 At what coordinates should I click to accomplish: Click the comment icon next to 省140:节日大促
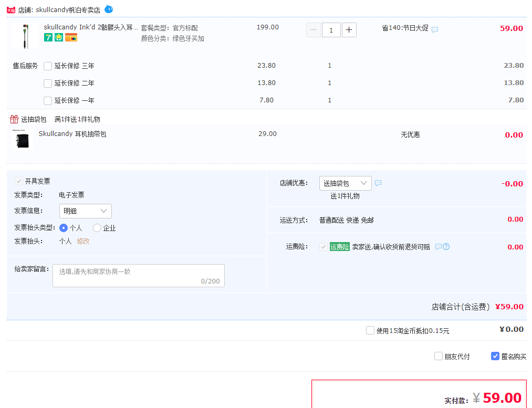tap(435, 29)
